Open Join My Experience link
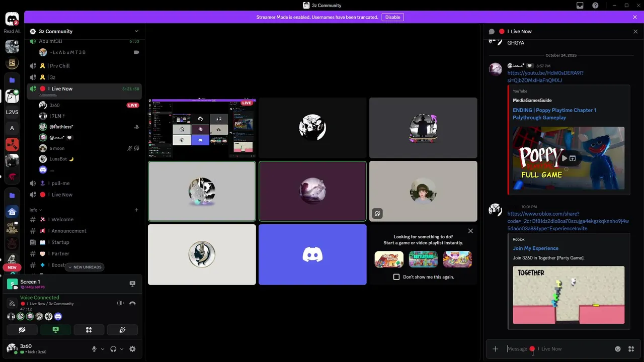The height and width of the screenshot is (362, 644). pyautogui.click(x=535, y=248)
